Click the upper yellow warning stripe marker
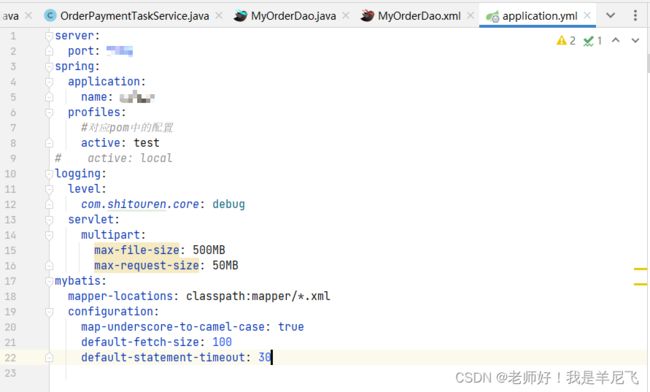 (640, 269)
